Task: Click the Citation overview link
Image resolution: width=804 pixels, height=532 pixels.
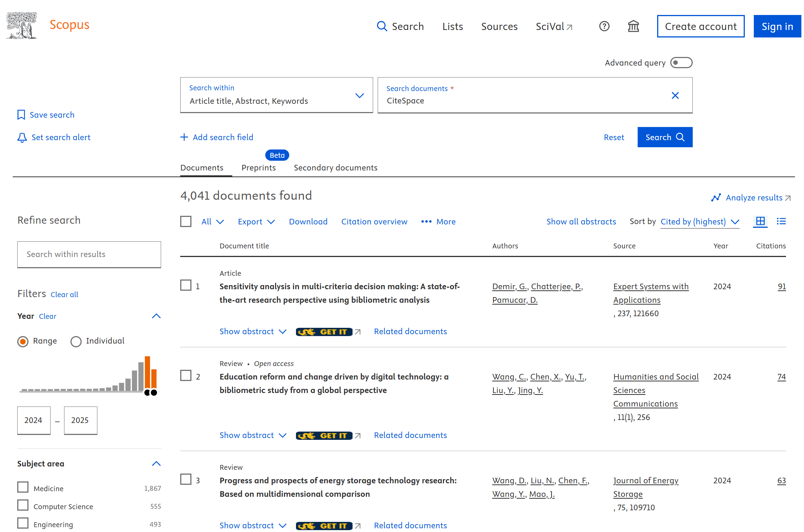Action: (374, 222)
